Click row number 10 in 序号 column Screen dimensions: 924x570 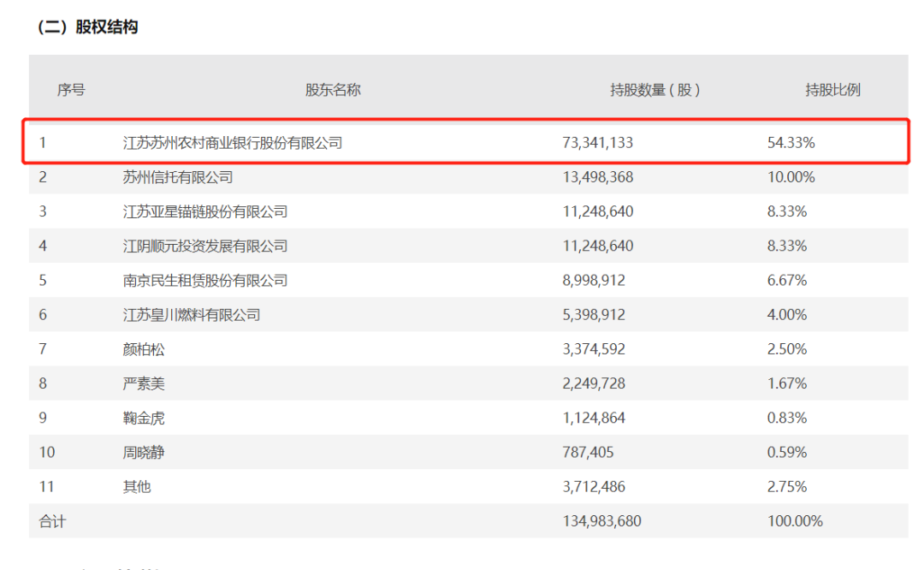pos(46,452)
